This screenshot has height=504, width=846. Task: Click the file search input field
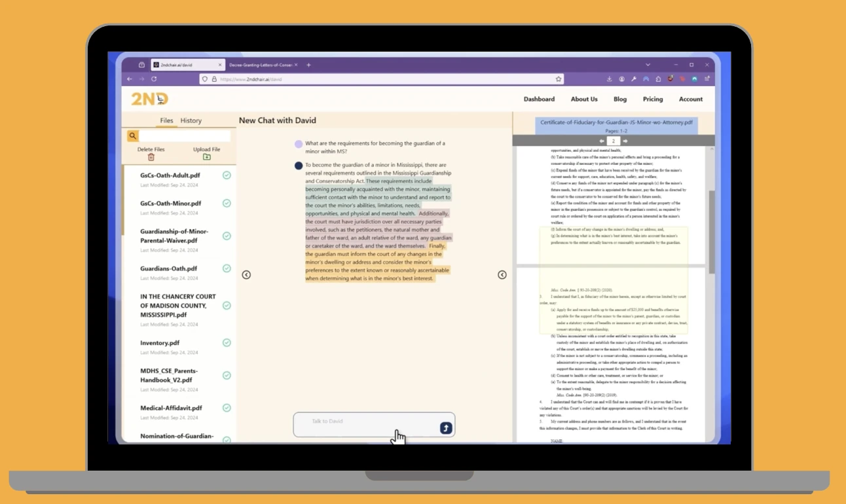[x=185, y=136]
